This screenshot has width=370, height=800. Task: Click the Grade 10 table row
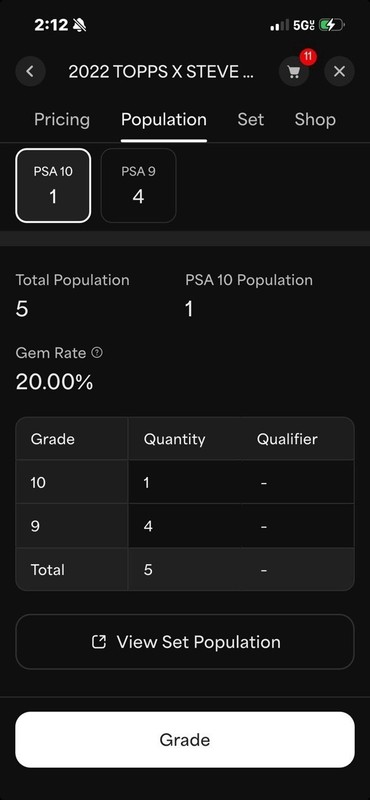pos(185,483)
